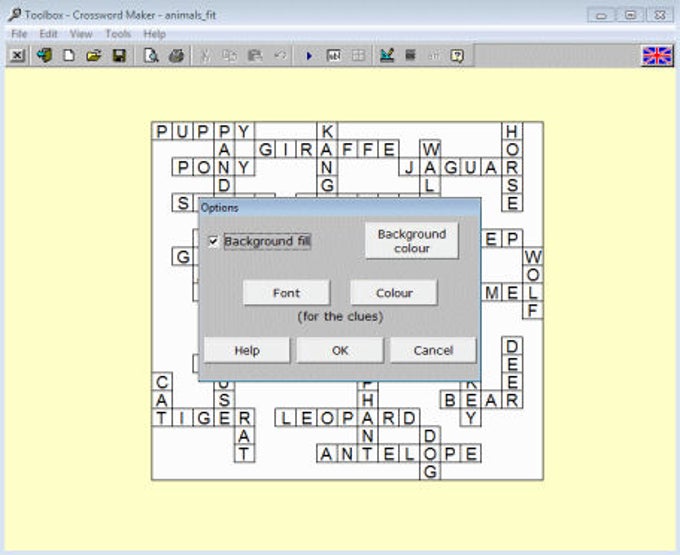Click the question mark help toolbar icon

457,56
